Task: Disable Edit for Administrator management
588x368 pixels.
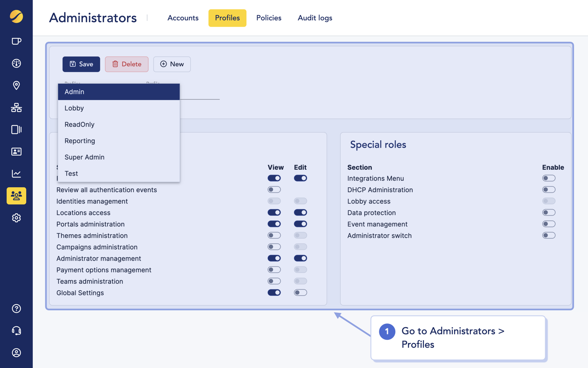Action: [300, 258]
